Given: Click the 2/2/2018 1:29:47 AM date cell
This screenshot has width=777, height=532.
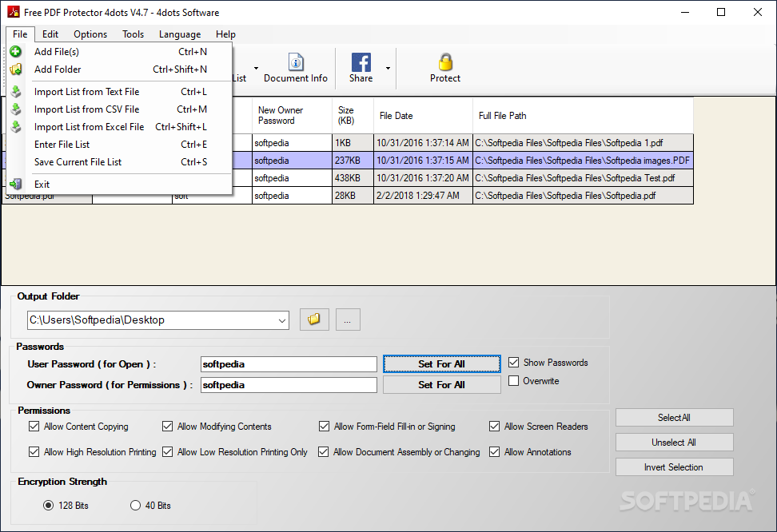Looking at the screenshot, I should (423, 195).
